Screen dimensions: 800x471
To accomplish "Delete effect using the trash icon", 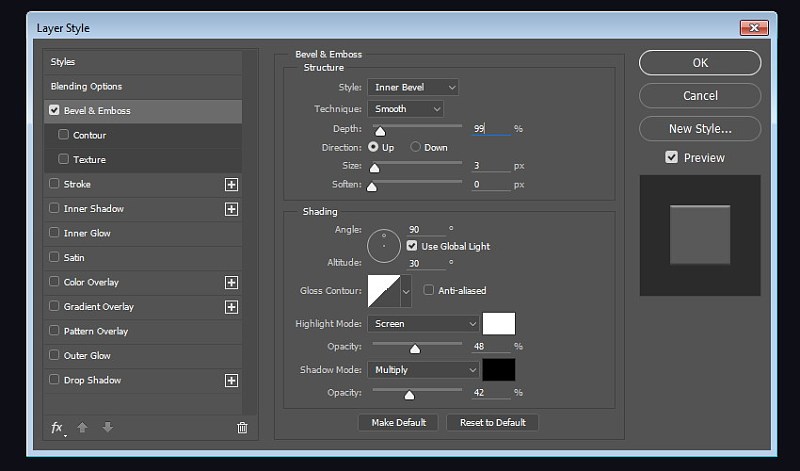I will pyautogui.click(x=242, y=428).
